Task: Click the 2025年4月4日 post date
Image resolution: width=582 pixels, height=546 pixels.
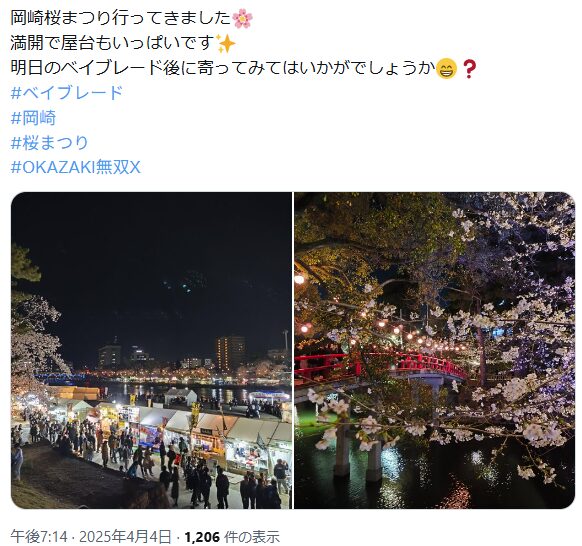Action: (125, 536)
